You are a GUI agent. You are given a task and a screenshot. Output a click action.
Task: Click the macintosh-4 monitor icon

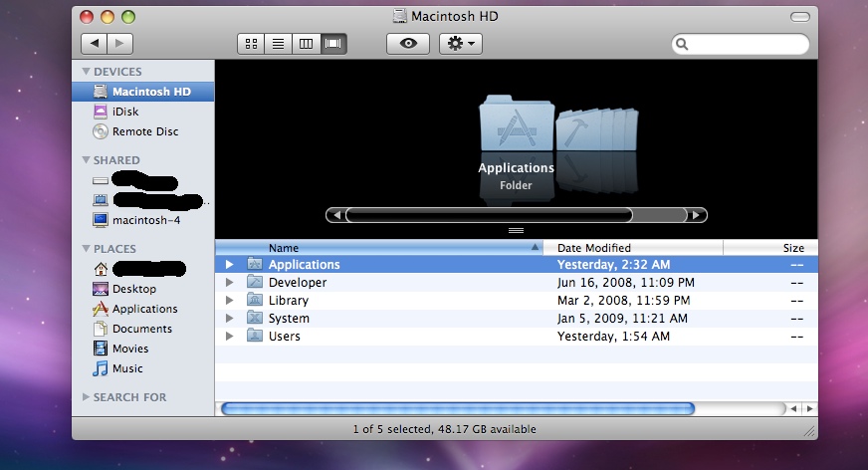tap(101, 220)
